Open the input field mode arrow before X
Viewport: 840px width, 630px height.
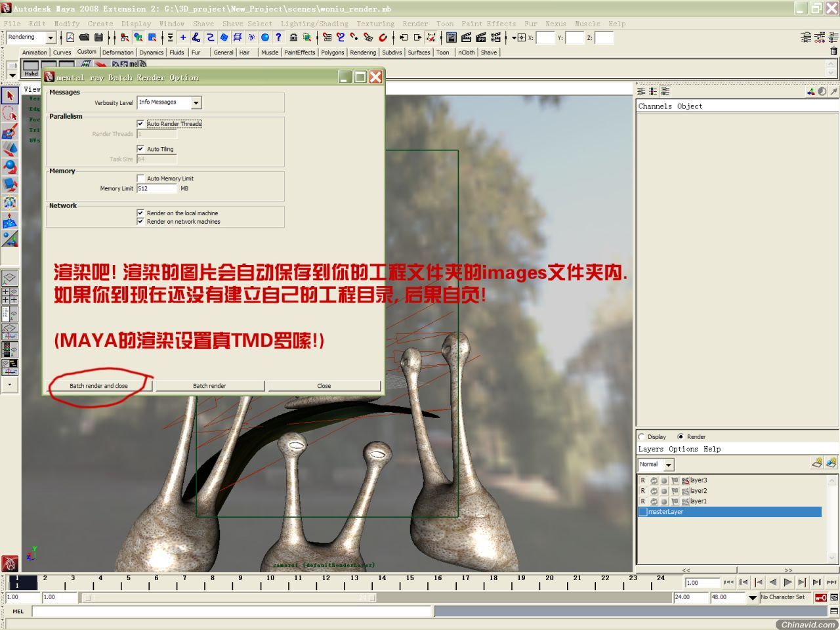pyautogui.click(x=514, y=37)
